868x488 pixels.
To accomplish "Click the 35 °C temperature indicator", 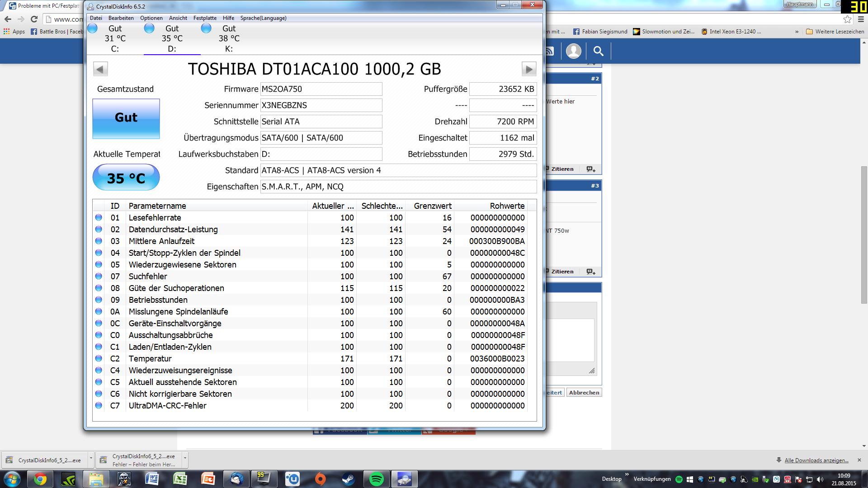I will 126,178.
